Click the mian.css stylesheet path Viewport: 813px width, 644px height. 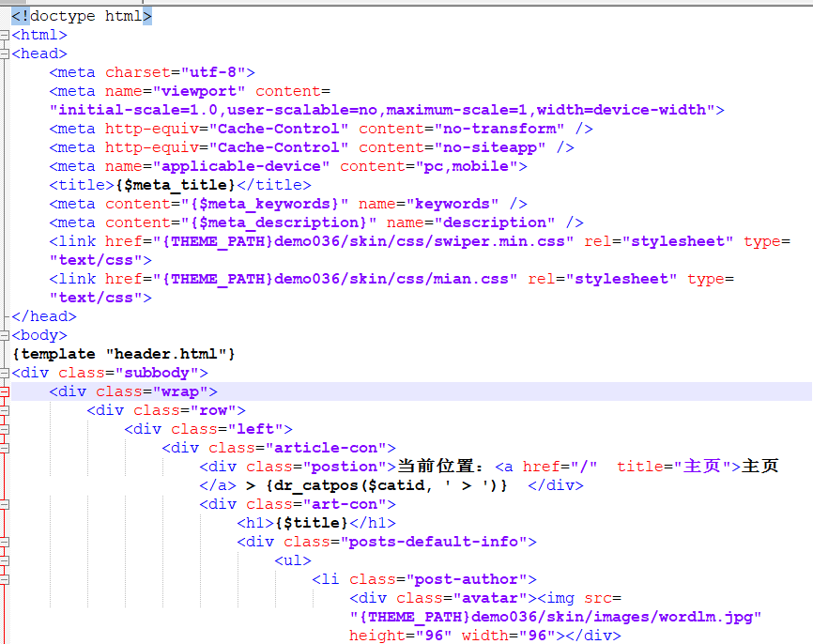[335, 279]
